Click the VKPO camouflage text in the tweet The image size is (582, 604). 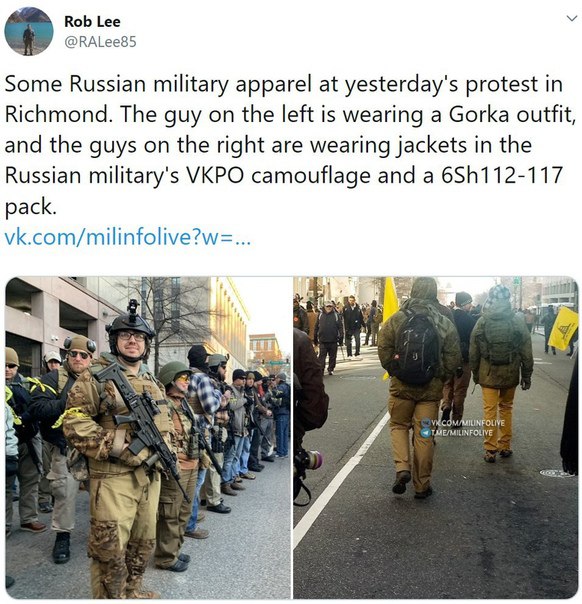(x=278, y=176)
